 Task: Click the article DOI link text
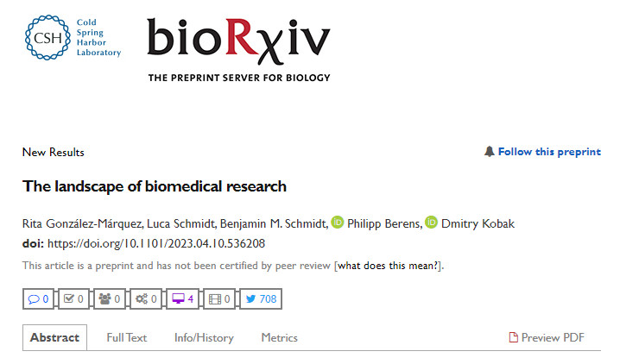155,243
